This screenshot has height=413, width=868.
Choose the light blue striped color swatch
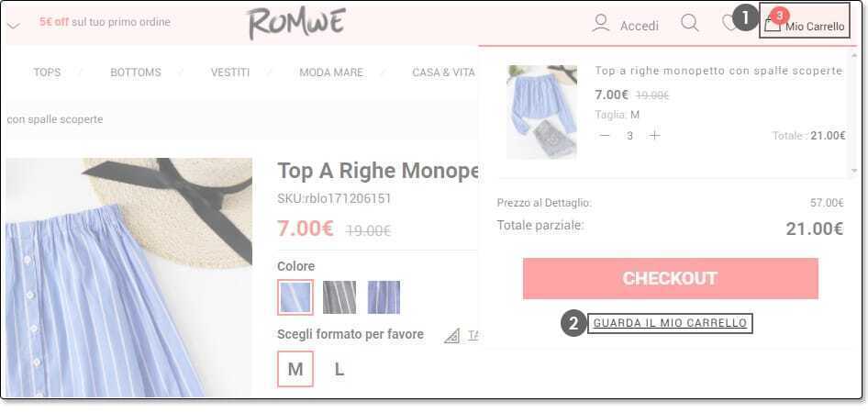coord(295,297)
